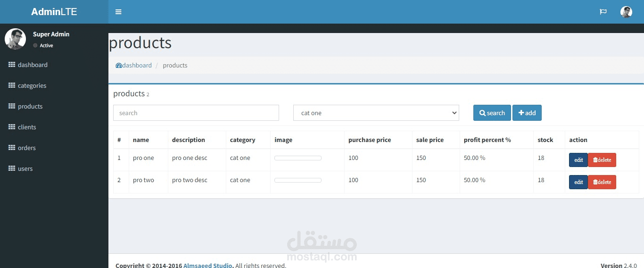Click the grid icon beside orders
This screenshot has height=268, width=644.
click(12, 148)
